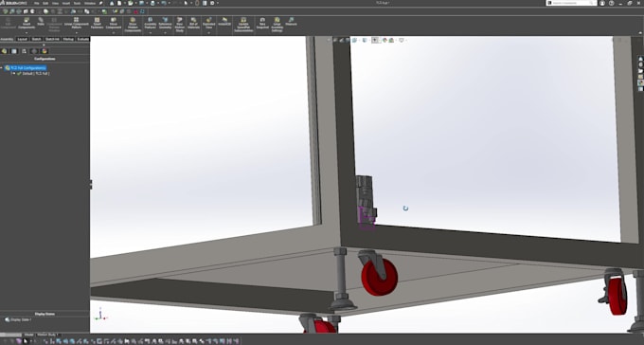The width and height of the screenshot is (644, 345).
Task: Expand Reference Geometry dropdown arrow
Action: click(165, 32)
